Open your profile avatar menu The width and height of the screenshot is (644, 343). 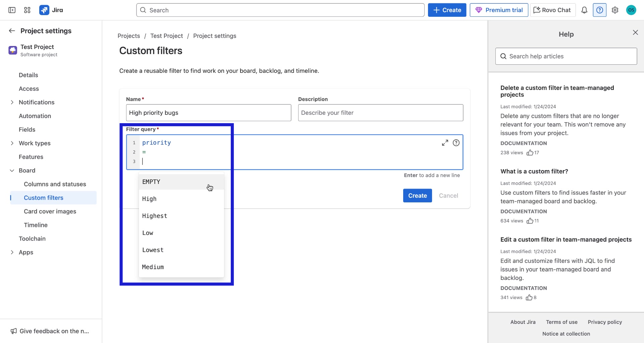(x=631, y=10)
